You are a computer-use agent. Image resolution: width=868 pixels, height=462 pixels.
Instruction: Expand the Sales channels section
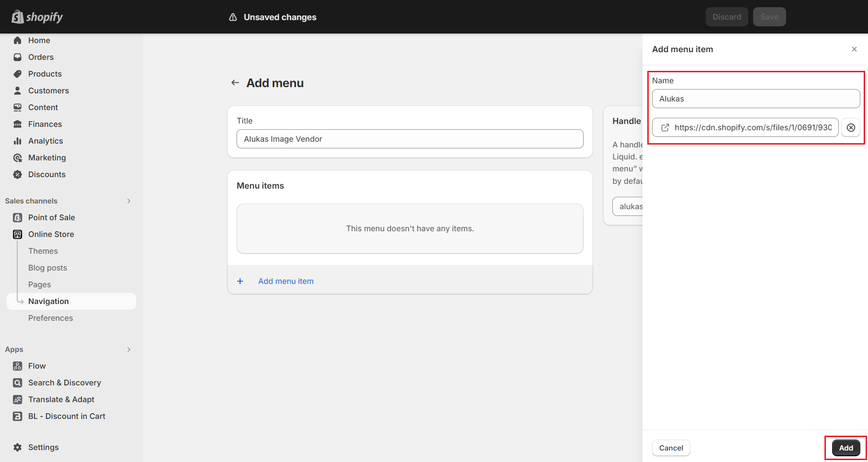point(129,201)
